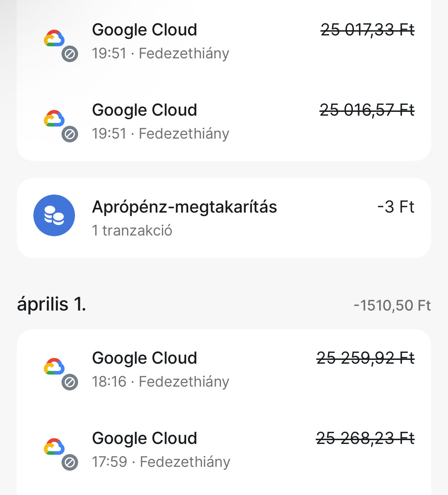Tap declined badge on 17:59 transaction

click(x=70, y=462)
